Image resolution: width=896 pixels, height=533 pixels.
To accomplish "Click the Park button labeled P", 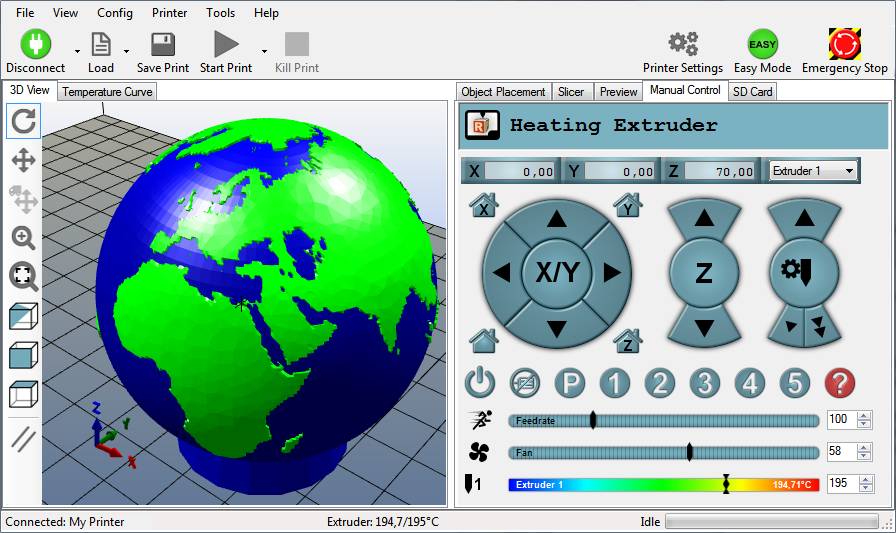I will pos(570,383).
